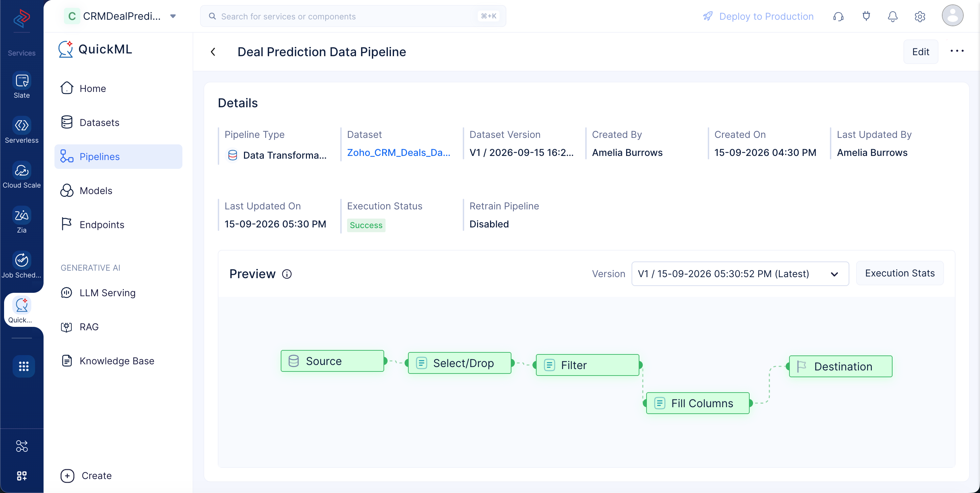Open Knowledge Base in sidebar

coord(118,361)
